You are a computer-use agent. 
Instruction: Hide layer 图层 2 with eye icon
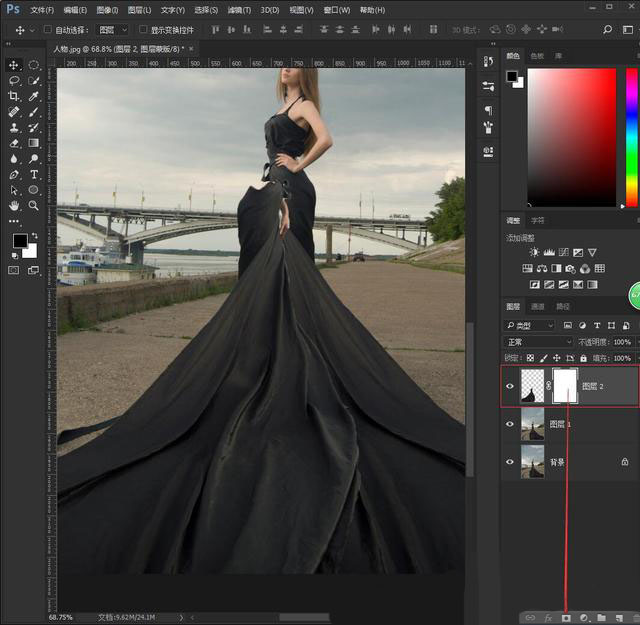[x=510, y=386]
